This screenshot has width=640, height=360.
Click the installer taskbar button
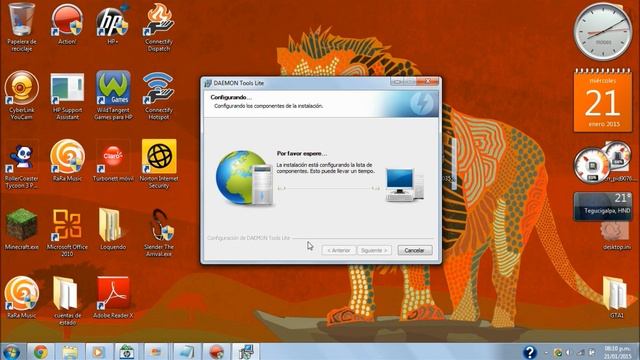coord(246,352)
